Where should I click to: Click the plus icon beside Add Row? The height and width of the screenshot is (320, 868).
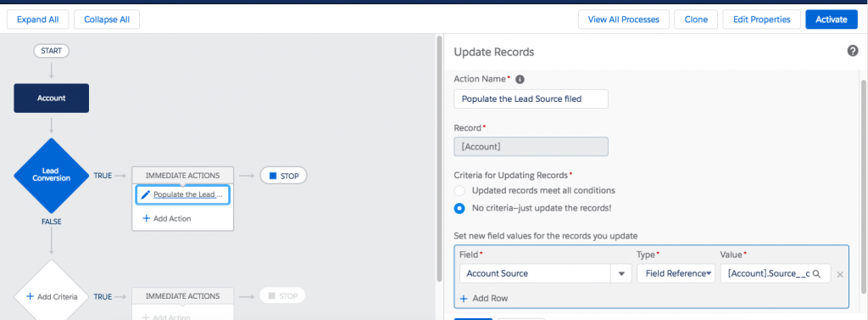[x=464, y=299]
